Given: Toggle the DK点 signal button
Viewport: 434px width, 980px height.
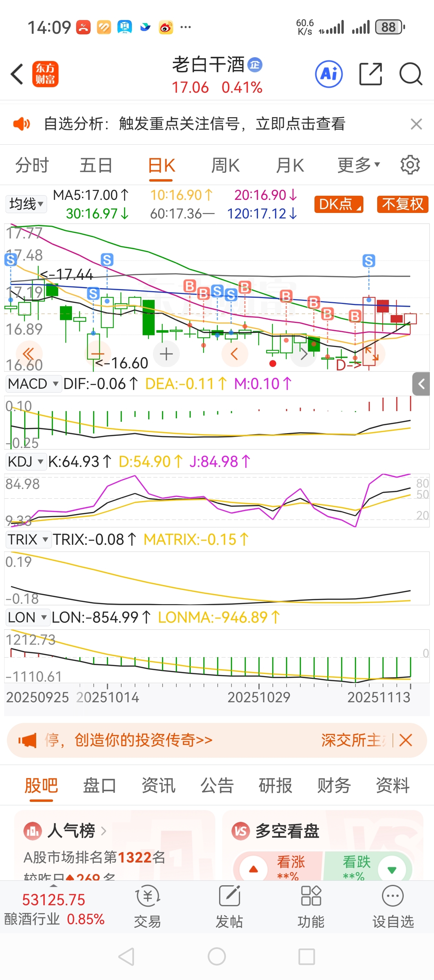Looking at the screenshot, I should (x=339, y=204).
